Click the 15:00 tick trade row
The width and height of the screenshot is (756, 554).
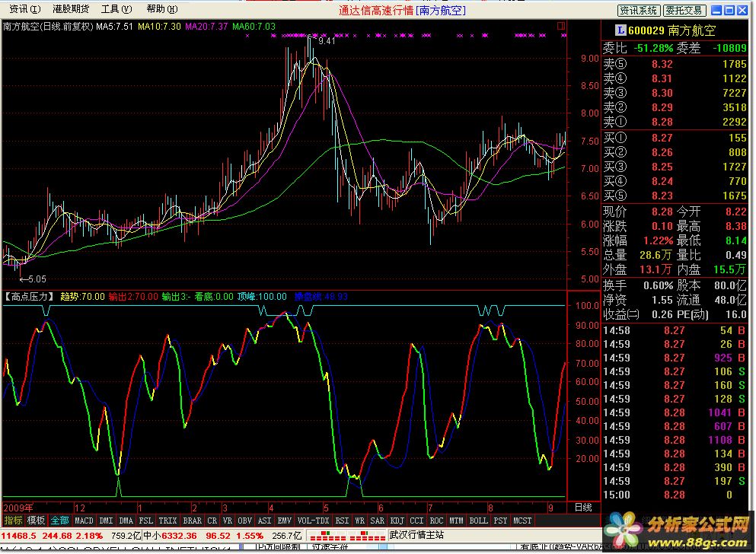click(674, 495)
